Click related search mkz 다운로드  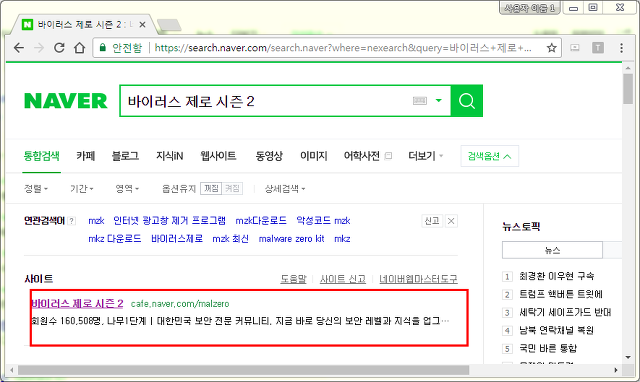click(115, 239)
